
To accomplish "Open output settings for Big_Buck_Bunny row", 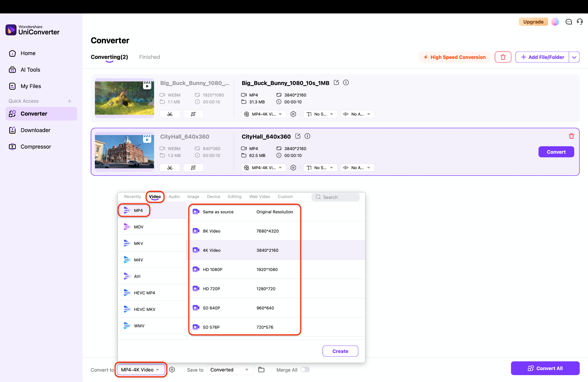I will 293,114.
